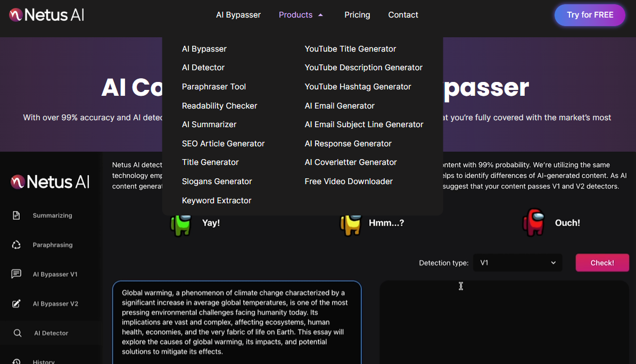The width and height of the screenshot is (636, 364).
Task: Select Paraphraser Tool from Products menu
Action: point(214,87)
